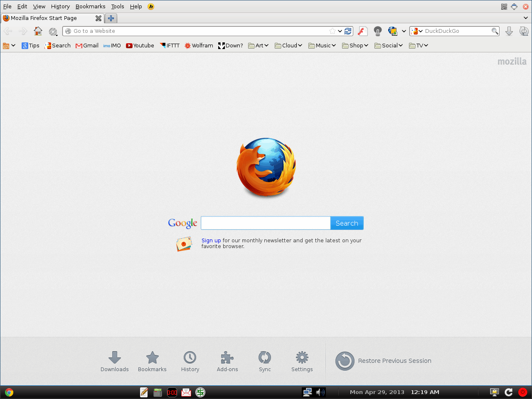Open the History menu in the menu bar
532x399 pixels.
click(x=60, y=6)
